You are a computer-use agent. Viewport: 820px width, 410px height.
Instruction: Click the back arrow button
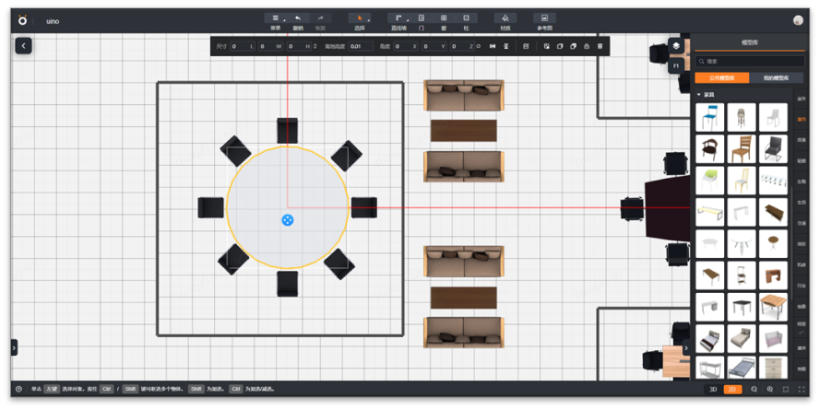23,45
